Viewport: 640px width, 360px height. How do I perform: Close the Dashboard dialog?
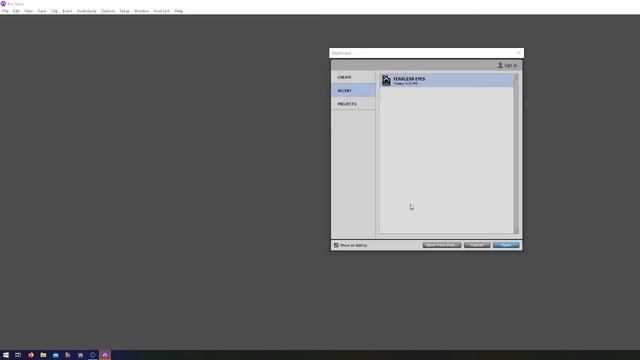pyautogui.click(x=519, y=53)
